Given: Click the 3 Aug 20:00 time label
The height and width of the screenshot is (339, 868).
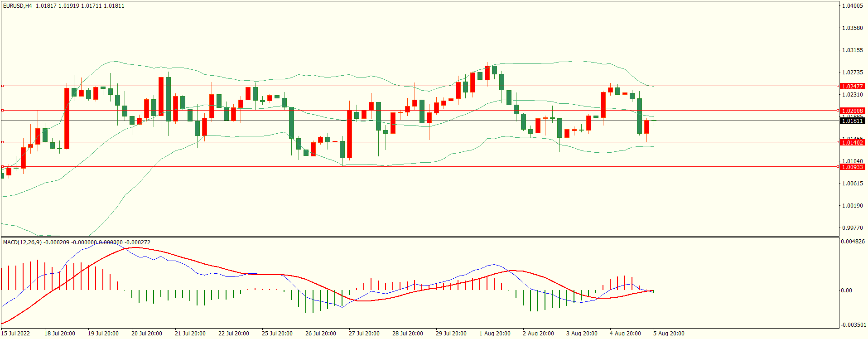Looking at the screenshot, I should [582, 334].
